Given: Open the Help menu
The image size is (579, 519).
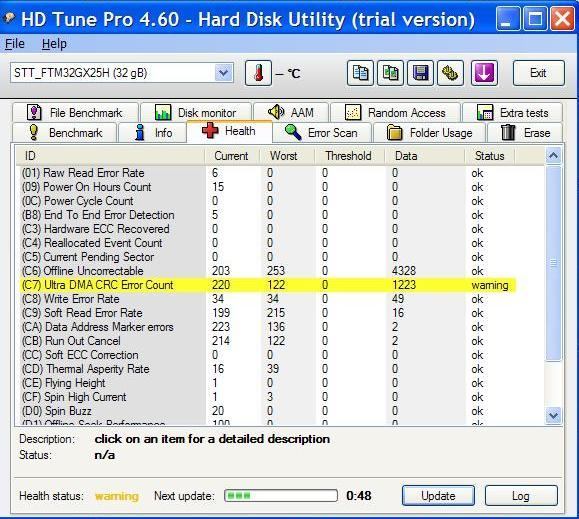Looking at the screenshot, I should [x=54, y=44].
